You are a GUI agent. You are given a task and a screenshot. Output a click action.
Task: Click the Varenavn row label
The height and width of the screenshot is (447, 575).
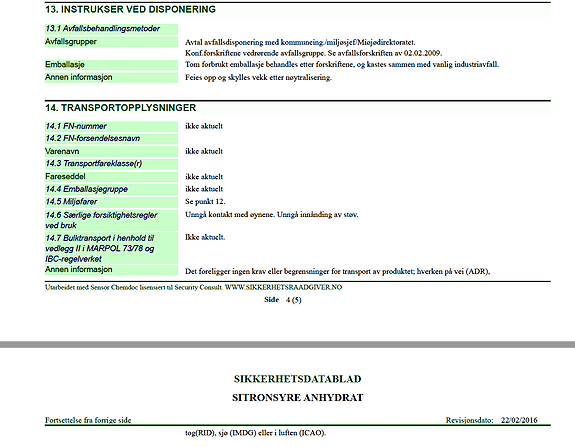point(62,151)
